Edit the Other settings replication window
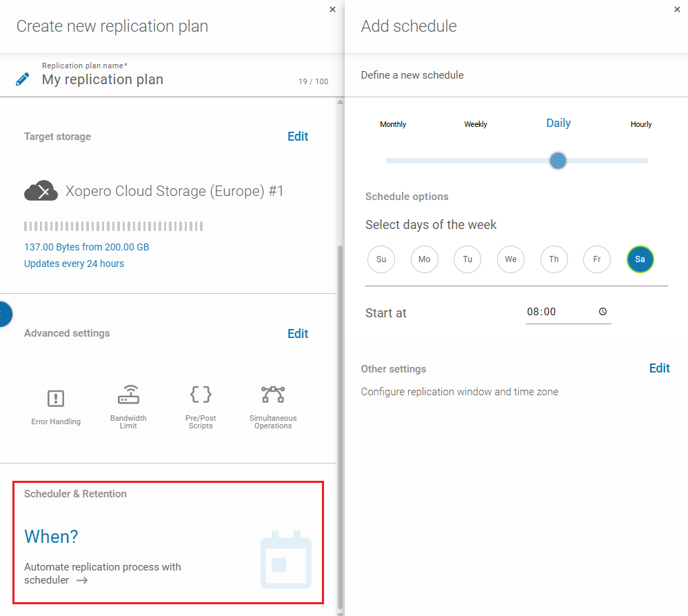 tap(659, 368)
